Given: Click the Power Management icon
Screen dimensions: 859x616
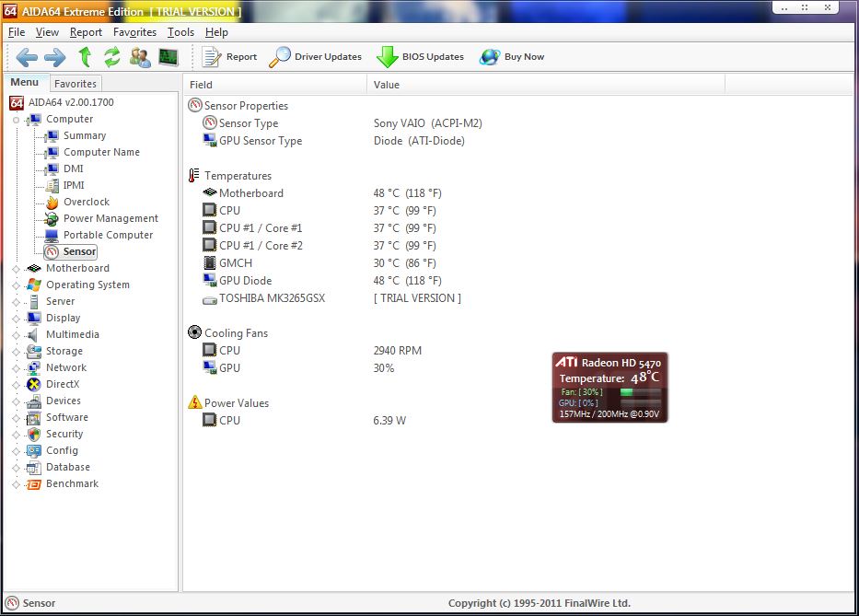Looking at the screenshot, I should (x=52, y=219).
